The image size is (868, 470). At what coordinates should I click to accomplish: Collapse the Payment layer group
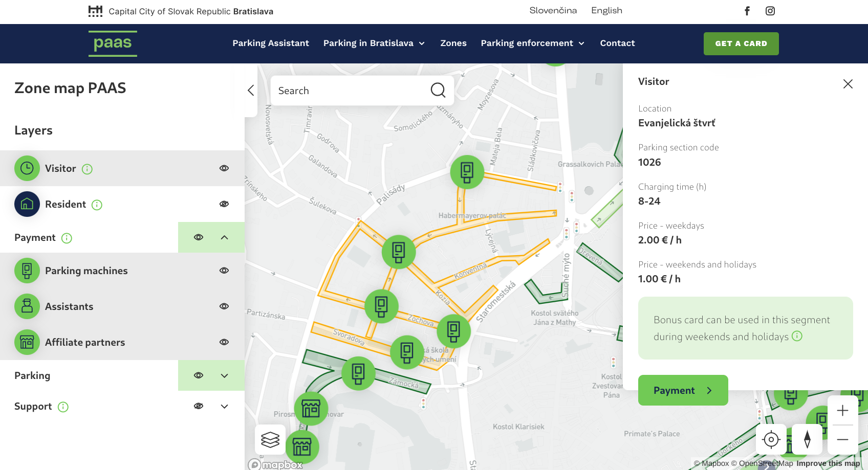224,237
